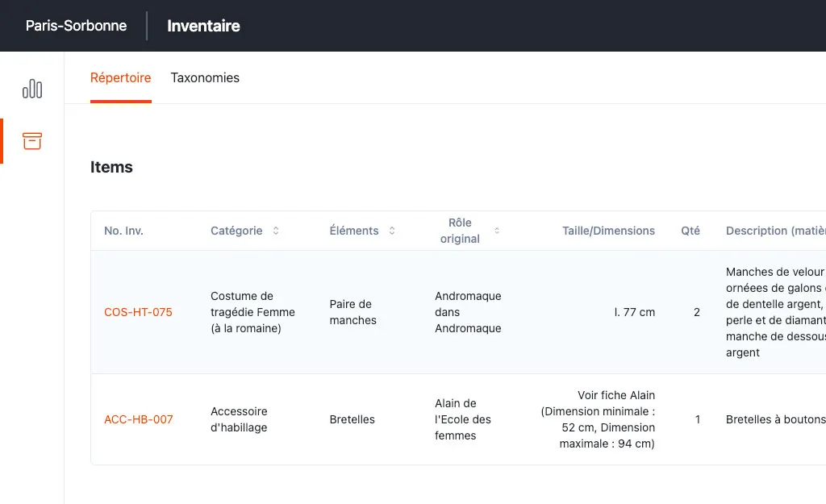Click the Paire de manches cell

(x=353, y=312)
